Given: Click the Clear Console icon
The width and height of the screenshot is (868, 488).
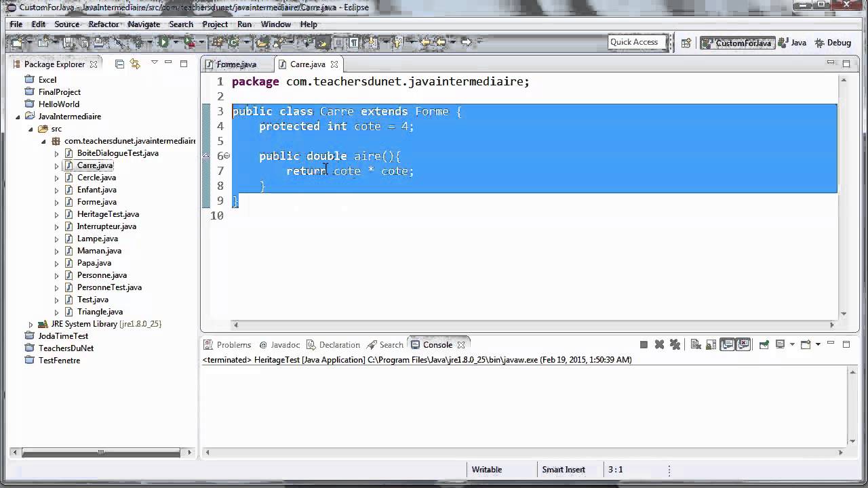Looking at the screenshot, I should click(696, 344).
